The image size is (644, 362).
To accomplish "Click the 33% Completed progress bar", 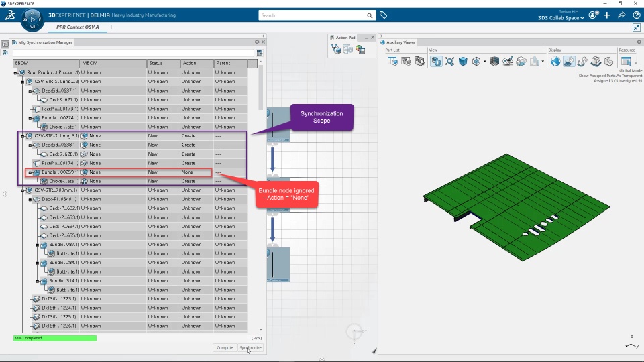I will click(55, 338).
